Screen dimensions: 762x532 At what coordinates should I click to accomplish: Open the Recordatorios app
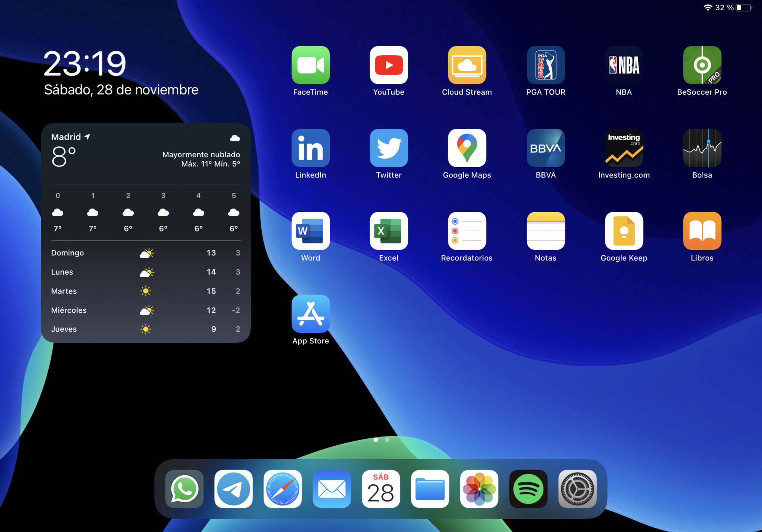click(467, 231)
